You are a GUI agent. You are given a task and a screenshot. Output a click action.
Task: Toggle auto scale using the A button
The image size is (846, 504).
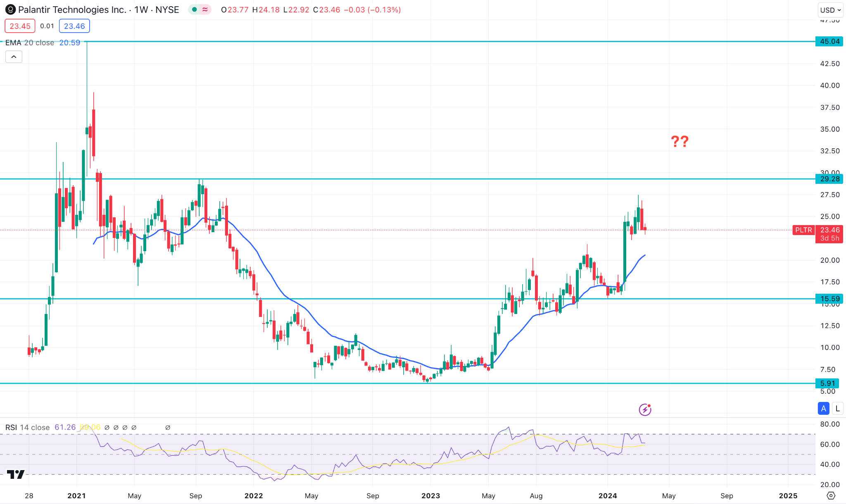[x=823, y=408]
